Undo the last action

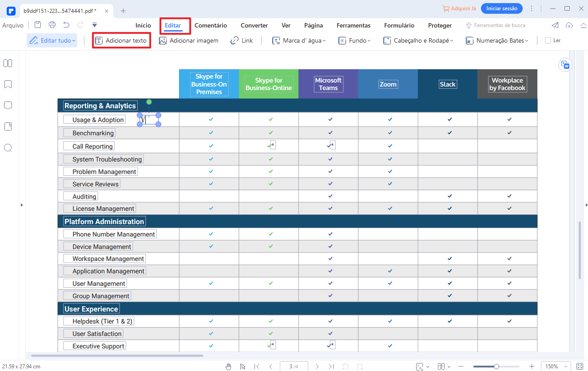66,25
